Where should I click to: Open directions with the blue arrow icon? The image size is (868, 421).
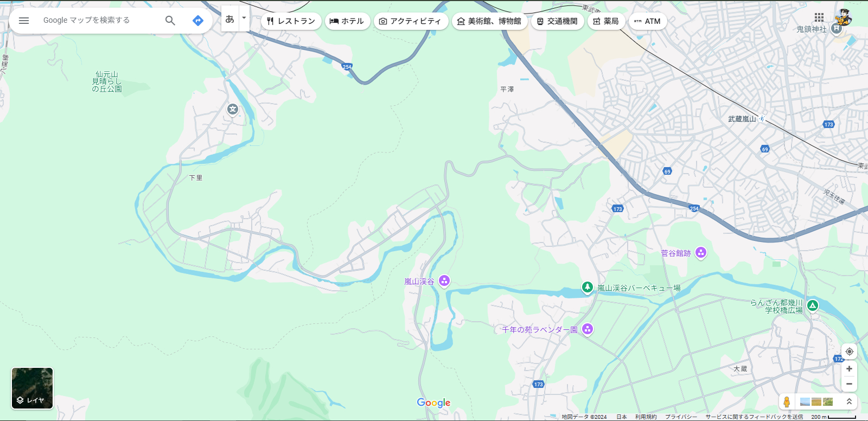(x=198, y=21)
